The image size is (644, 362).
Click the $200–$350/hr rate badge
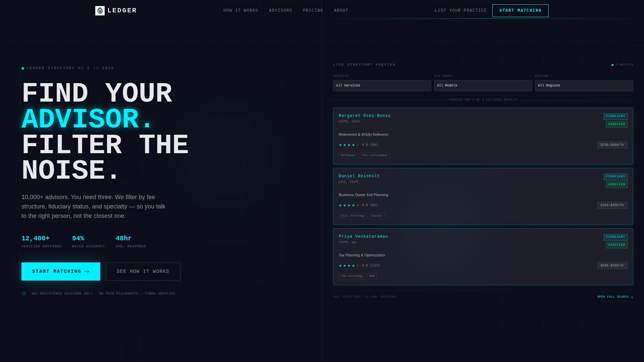click(x=612, y=265)
